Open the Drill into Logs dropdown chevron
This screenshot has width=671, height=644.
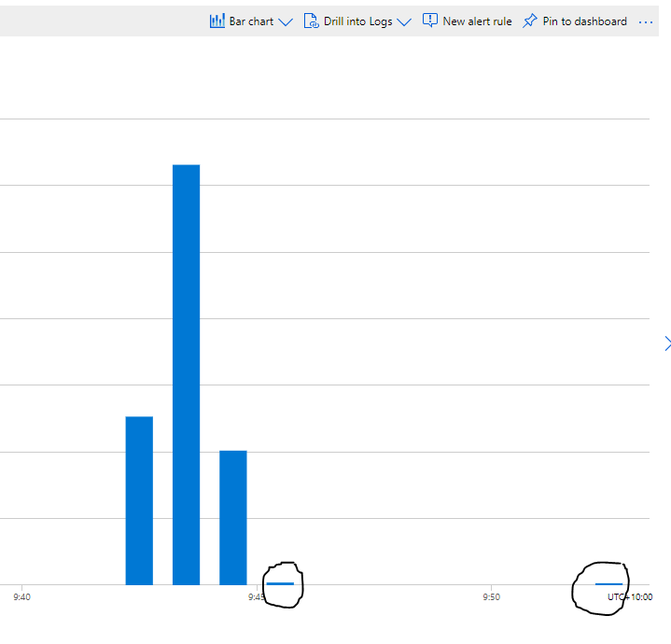404,21
